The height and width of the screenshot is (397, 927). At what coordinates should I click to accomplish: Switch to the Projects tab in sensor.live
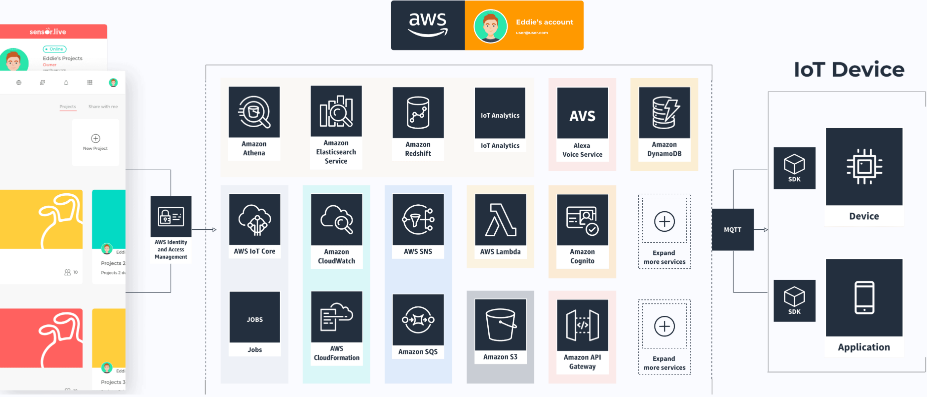pyautogui.click(x=68, y=107)
